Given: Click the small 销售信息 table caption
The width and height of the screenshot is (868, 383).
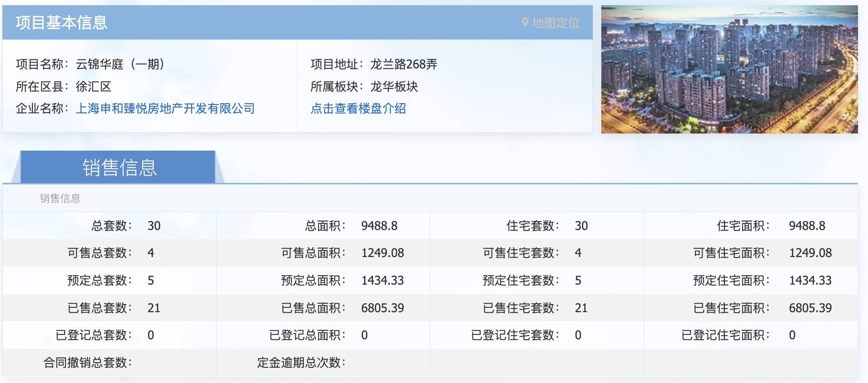Looking at the screenshot, I should tap(60, 198).
